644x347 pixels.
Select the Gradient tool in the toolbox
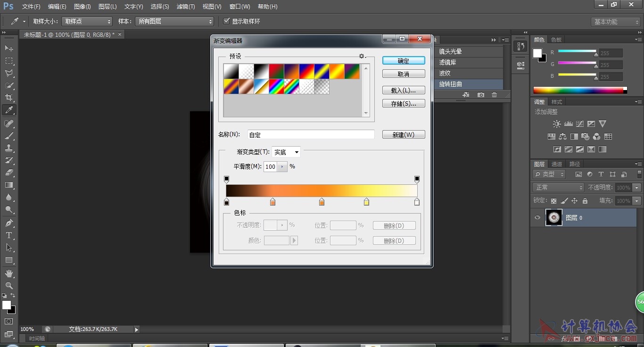[x=9, y=185]
